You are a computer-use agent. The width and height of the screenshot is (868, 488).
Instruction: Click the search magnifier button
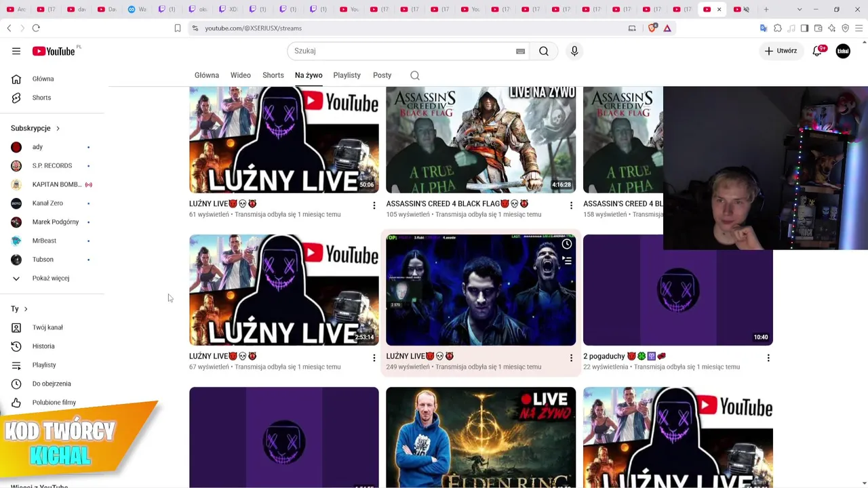[544, 51]
